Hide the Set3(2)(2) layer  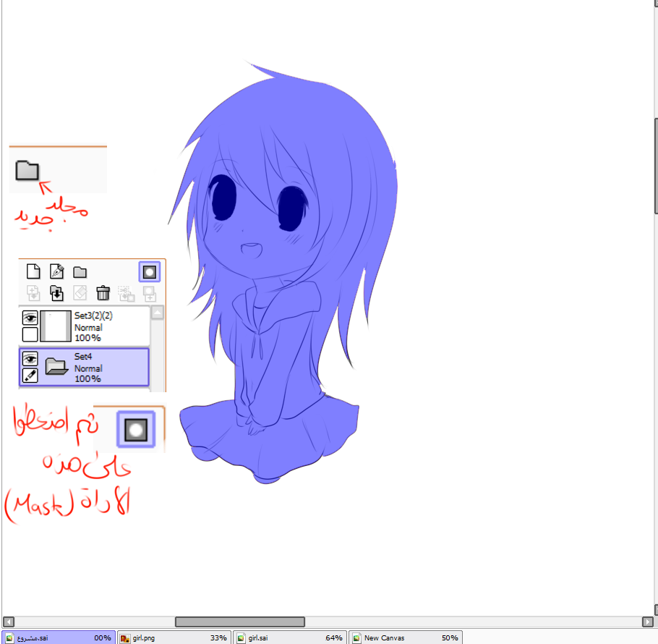pos(30,318)
